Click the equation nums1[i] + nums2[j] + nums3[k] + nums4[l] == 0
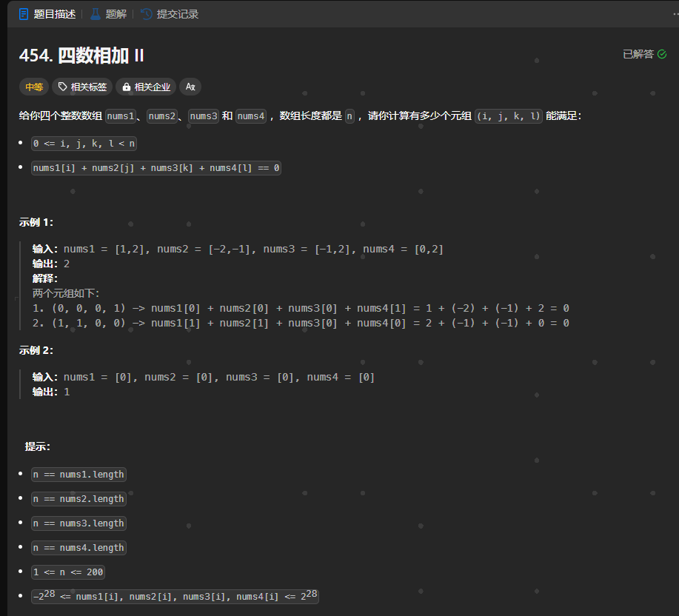This screenshot has width=679, height=616. 156,168
